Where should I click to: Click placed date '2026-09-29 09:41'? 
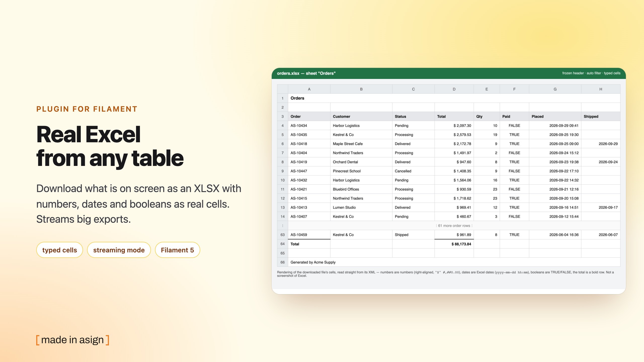[555, 125]
